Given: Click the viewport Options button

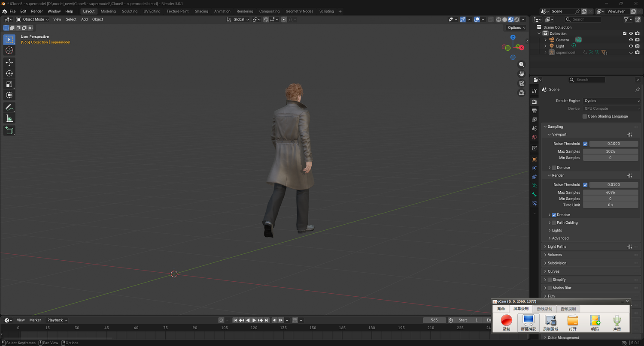Looking at the screenshot, I should click(516, 27).
